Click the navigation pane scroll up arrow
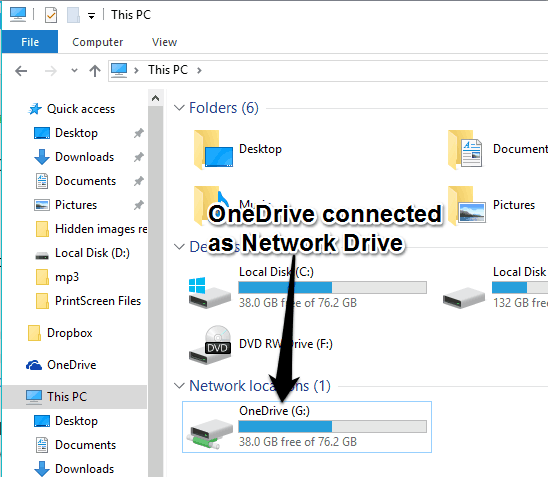 tap(156, 99)
